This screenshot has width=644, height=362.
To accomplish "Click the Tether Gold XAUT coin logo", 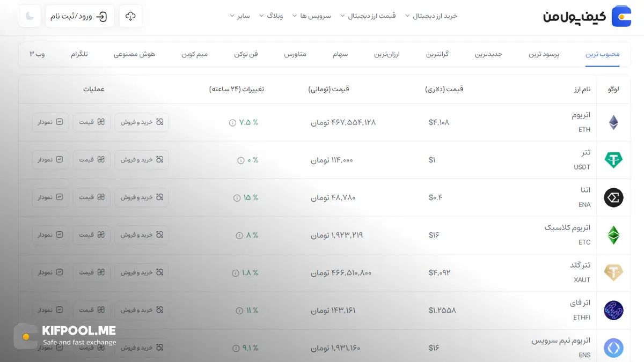I will pyautogui.click(x=613, y=272).
